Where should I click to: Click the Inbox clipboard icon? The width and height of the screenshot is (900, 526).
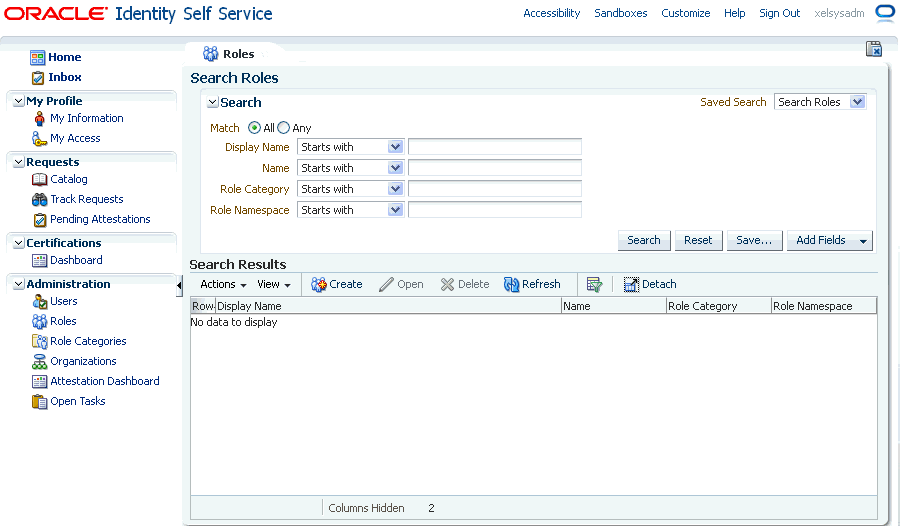[x=38, y=78]
